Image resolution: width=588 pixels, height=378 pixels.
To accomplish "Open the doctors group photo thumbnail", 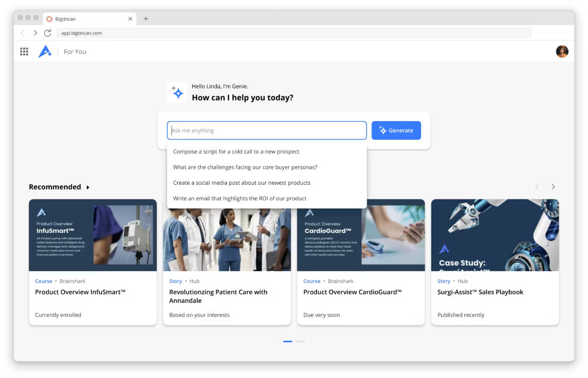I will pyautogui.click(x=227, y=240).
